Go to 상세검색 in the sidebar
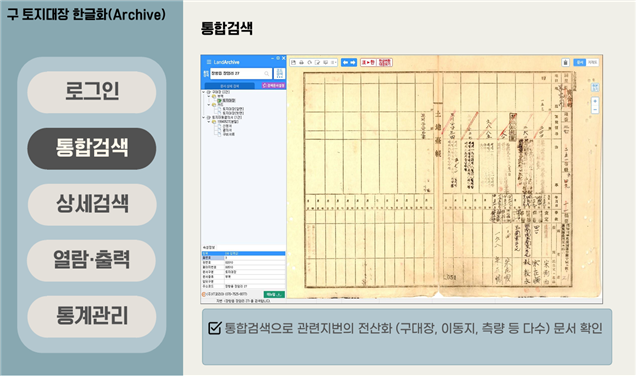 (92, 204)
